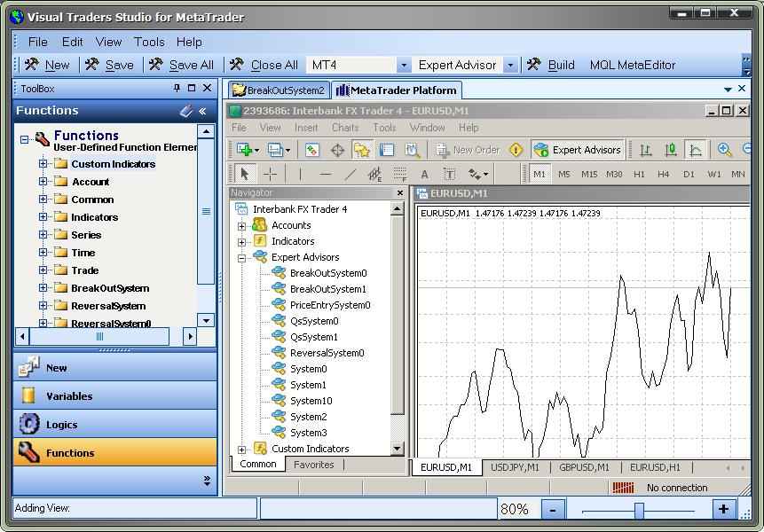Select the bar chart type icon
Screen dimensions: 764x532
[646, 150]
